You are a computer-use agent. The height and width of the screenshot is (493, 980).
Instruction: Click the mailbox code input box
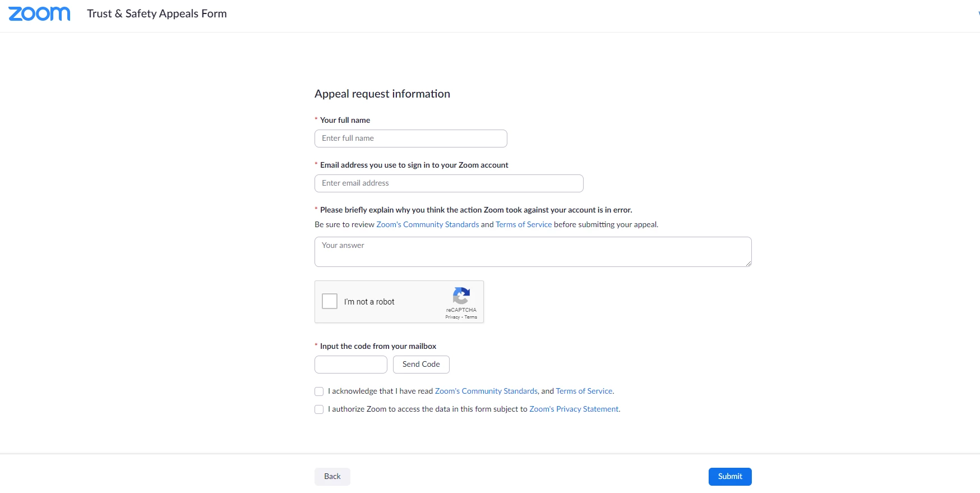click(x=351, y=365)
